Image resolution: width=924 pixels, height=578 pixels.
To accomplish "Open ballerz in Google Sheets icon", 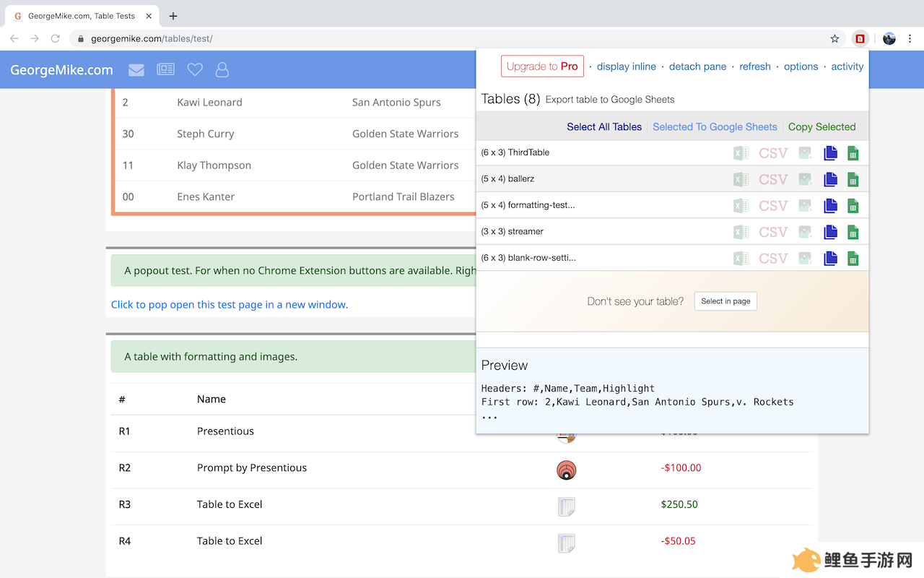I will [853, 179].
